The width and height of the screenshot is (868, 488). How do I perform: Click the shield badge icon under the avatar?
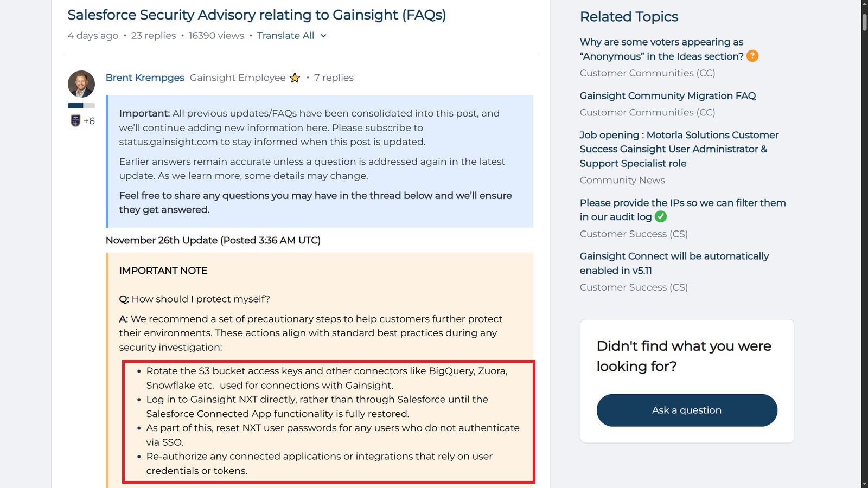point(75,121)
